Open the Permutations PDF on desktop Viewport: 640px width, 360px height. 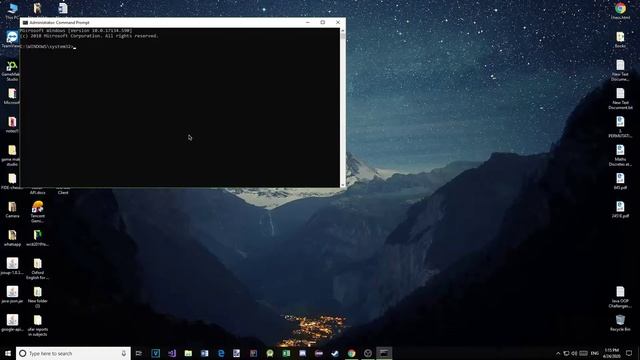[x=620, y=127]
